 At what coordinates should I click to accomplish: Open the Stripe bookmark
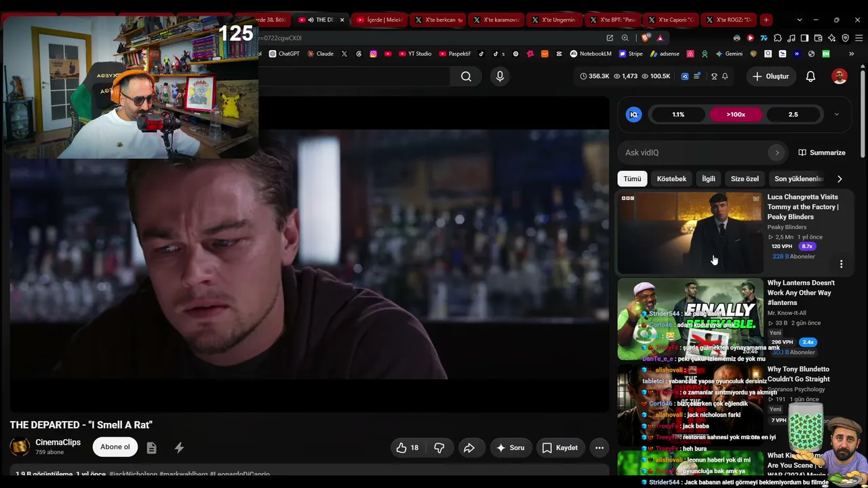point(630,54)
